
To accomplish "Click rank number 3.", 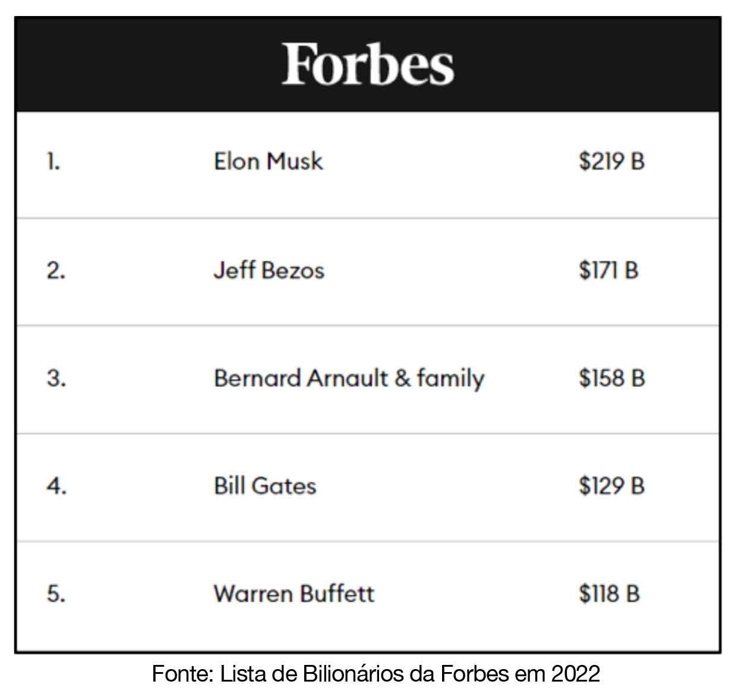I will click(x=56, y=379).
